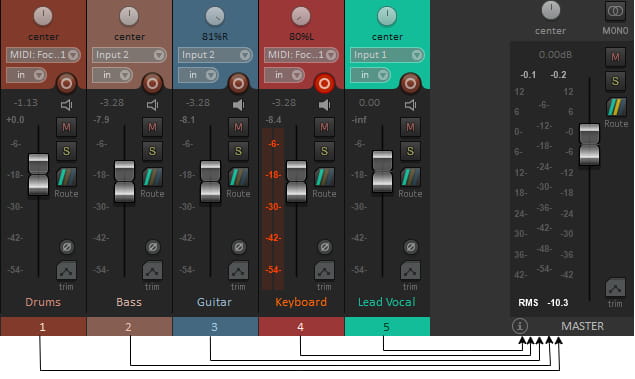Mute the Drums track
This screenshot has width=635, height=379.
[x=66, y=127]
